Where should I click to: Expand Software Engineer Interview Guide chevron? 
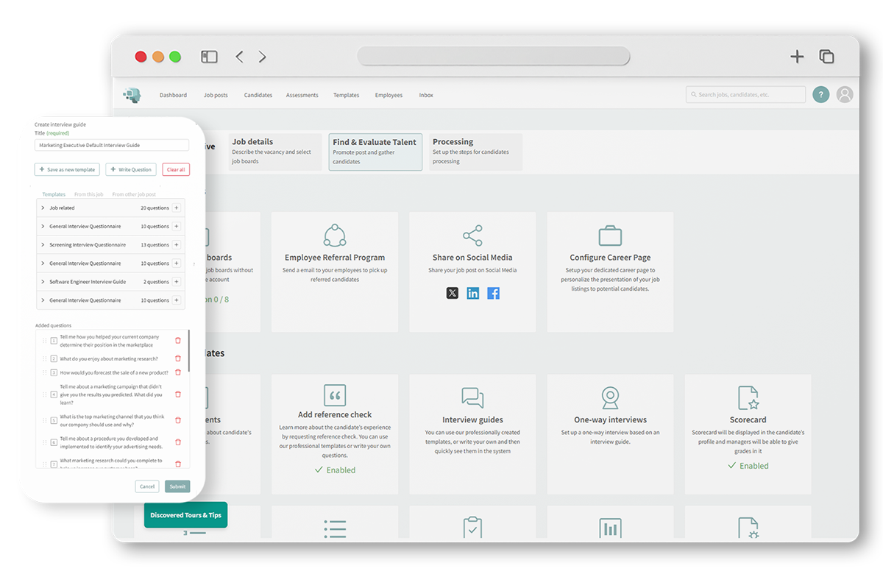point(43,282)
